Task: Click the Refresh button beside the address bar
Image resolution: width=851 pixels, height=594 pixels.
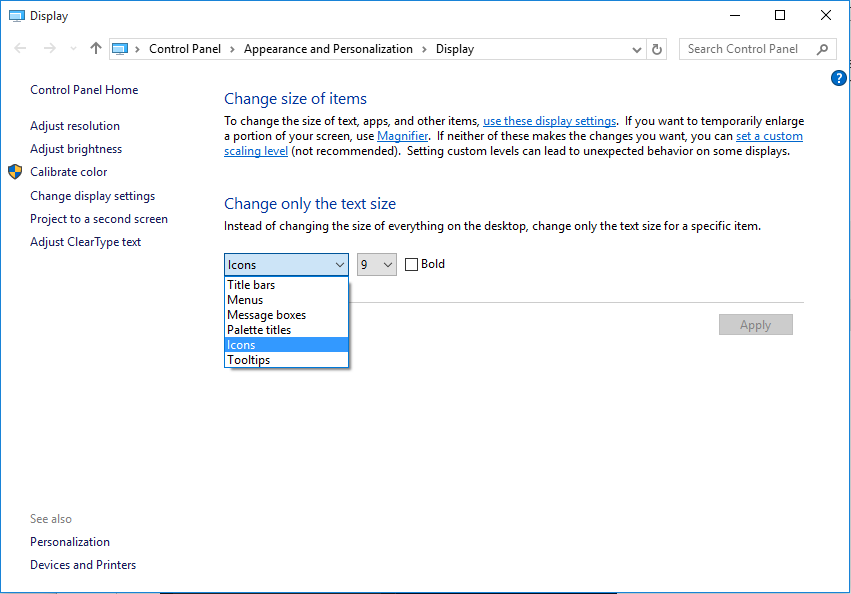Action: (x=657, y=49)
